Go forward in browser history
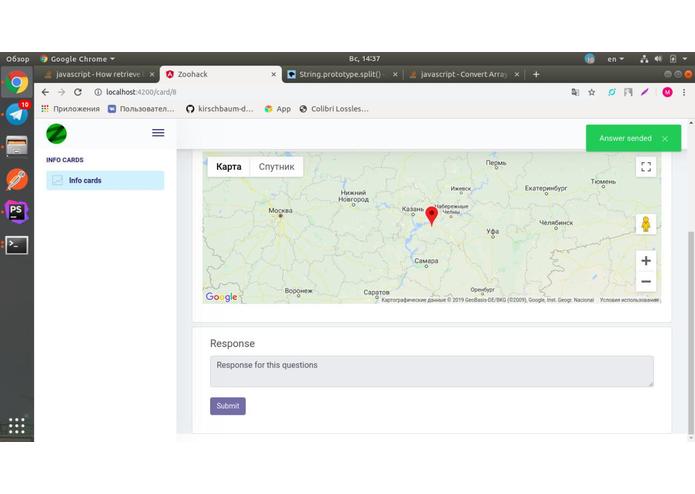 point(62,92)
